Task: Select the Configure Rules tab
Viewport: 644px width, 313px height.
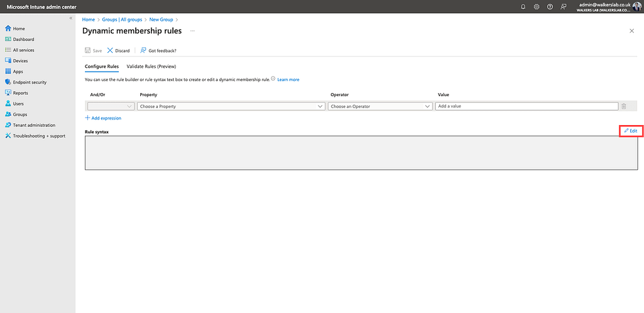Action: (101, 66)
